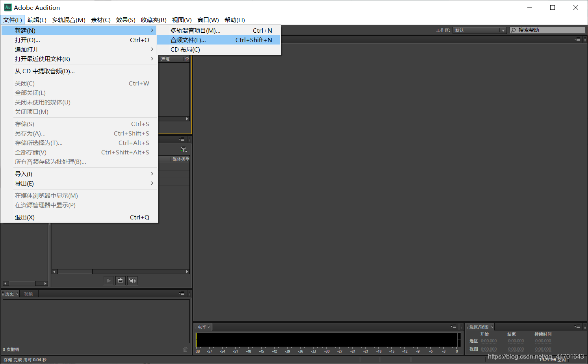Close the 电平 panel tab
Screen dimensions: 588x364
pyautogui.click(x=210, y=327)
